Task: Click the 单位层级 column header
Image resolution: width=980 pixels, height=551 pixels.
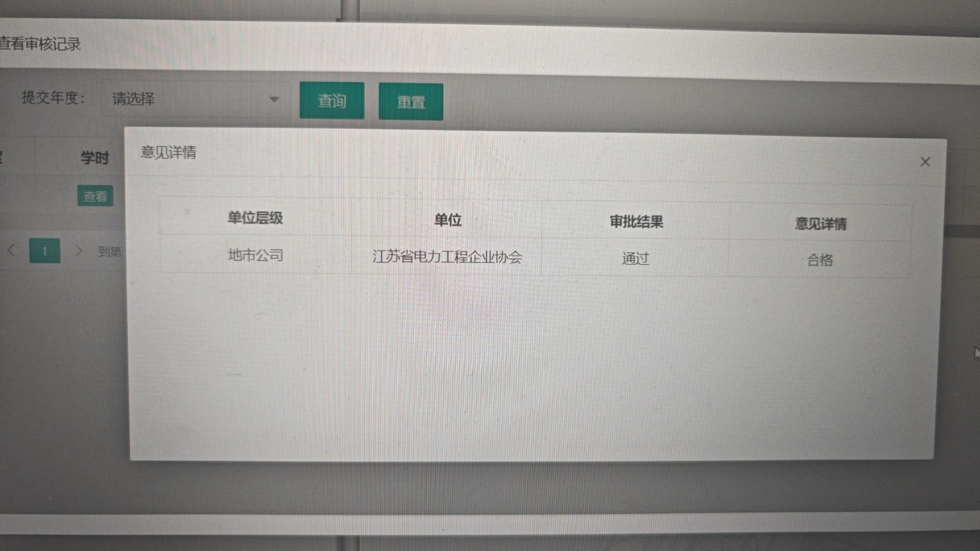Action: [255, 218]
